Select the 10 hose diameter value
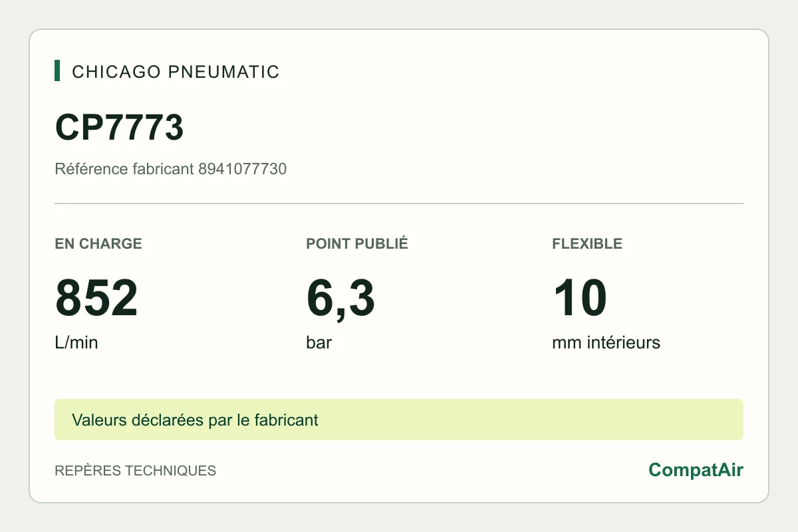 click(579, 299)
